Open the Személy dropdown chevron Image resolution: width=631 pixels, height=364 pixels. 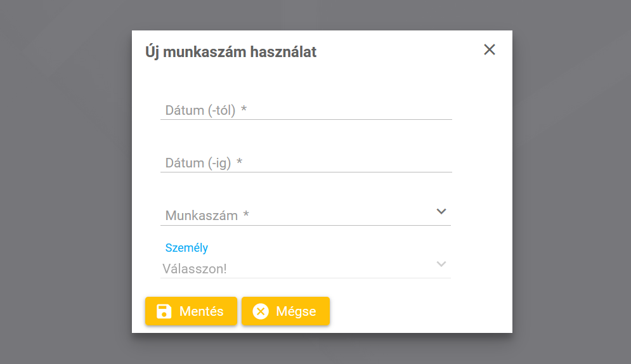click(442, 264)
